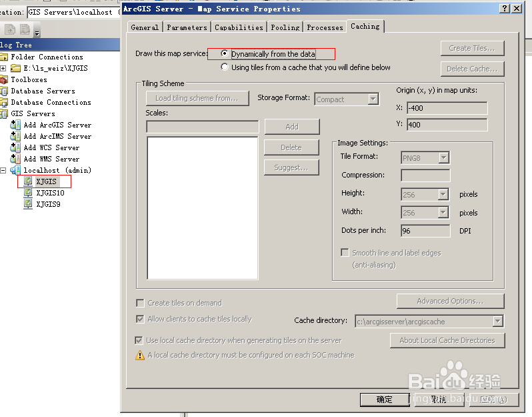The width and height of the screenshot is (532, 417).
Task: Click the Add scale button
Action: (292, 127)
